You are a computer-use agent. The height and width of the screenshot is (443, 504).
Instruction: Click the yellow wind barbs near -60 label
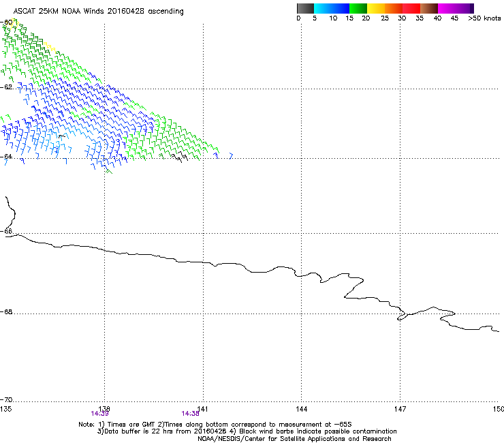[x=14, y=23]
